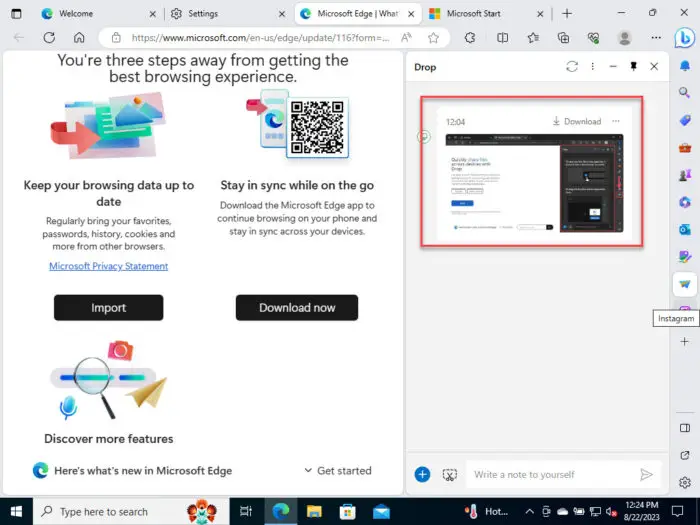Select the Microsoft Edge What's new tab
The image size is (700, 525).
coord(357,14)
